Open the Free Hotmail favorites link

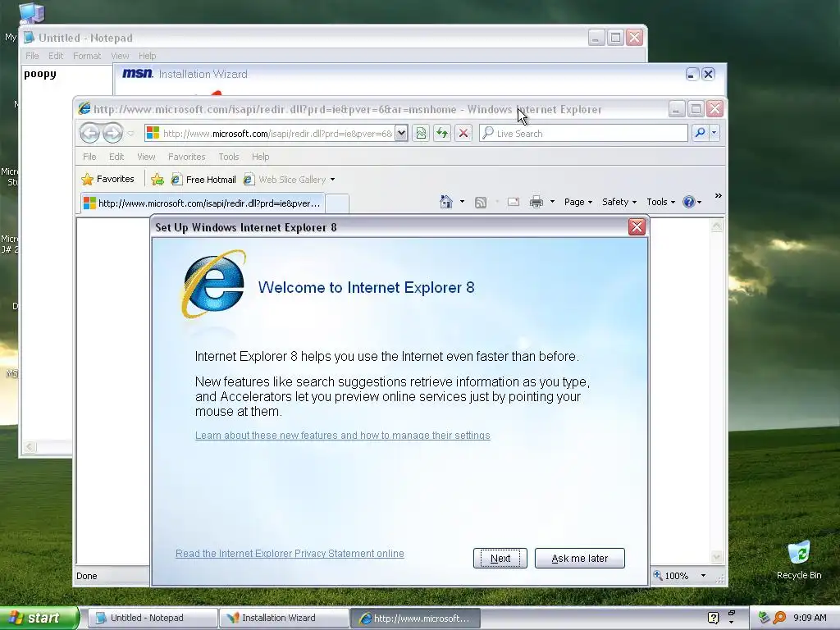coord(203,180)
